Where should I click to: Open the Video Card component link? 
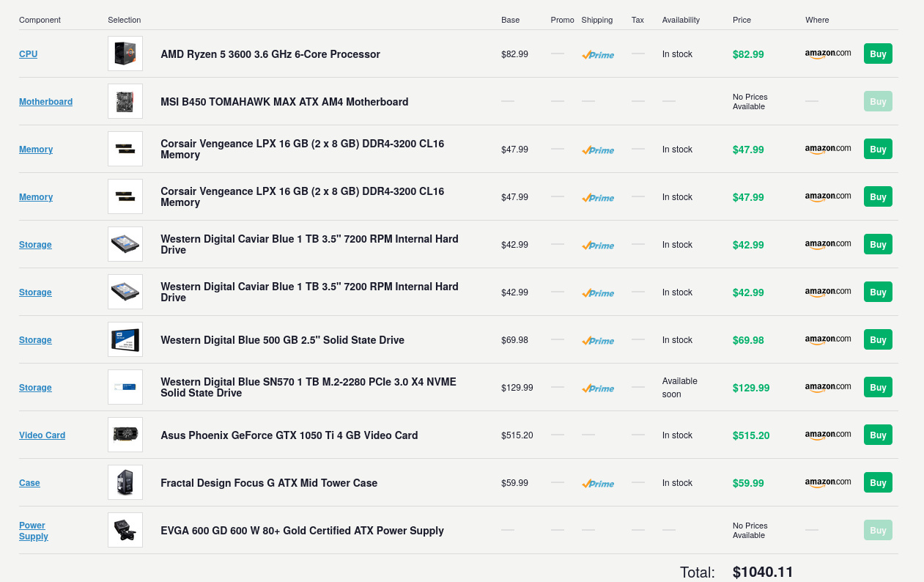point(42,435)
